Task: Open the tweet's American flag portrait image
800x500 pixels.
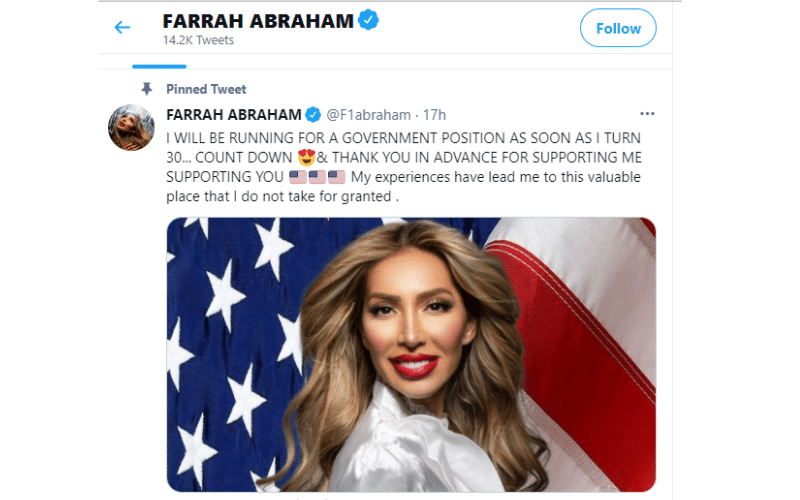Action: [411, 355]
